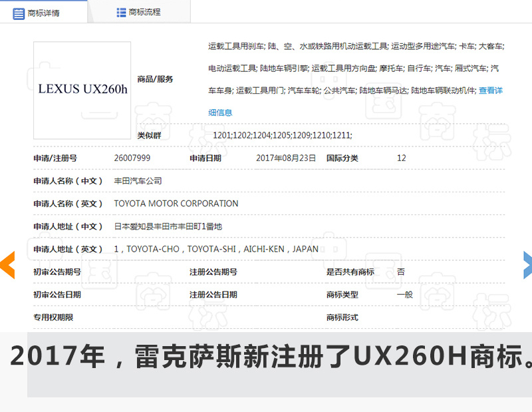Click the caption about 雷克萨斯 UX260H商标

click(x=271, y=356)
